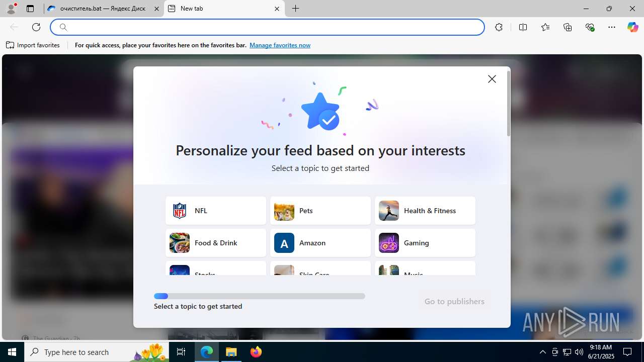Open the tab actions menu icon
This screenshot has width=644, height=362.
coord(30,9)
